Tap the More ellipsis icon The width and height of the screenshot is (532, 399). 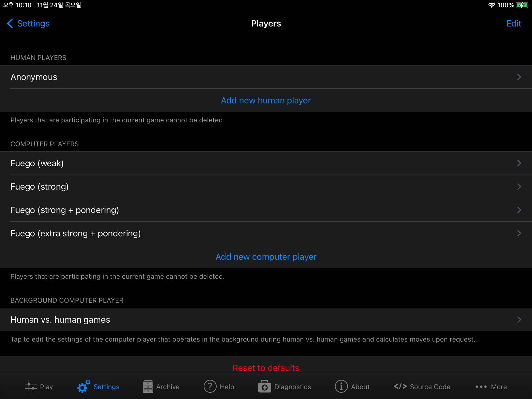coord(481,387)
